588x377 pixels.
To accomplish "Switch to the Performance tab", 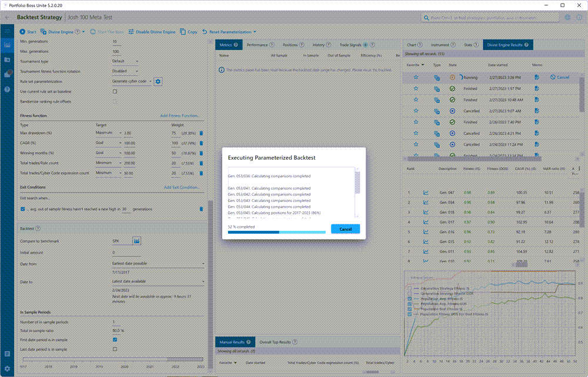I will coord(260,45).
